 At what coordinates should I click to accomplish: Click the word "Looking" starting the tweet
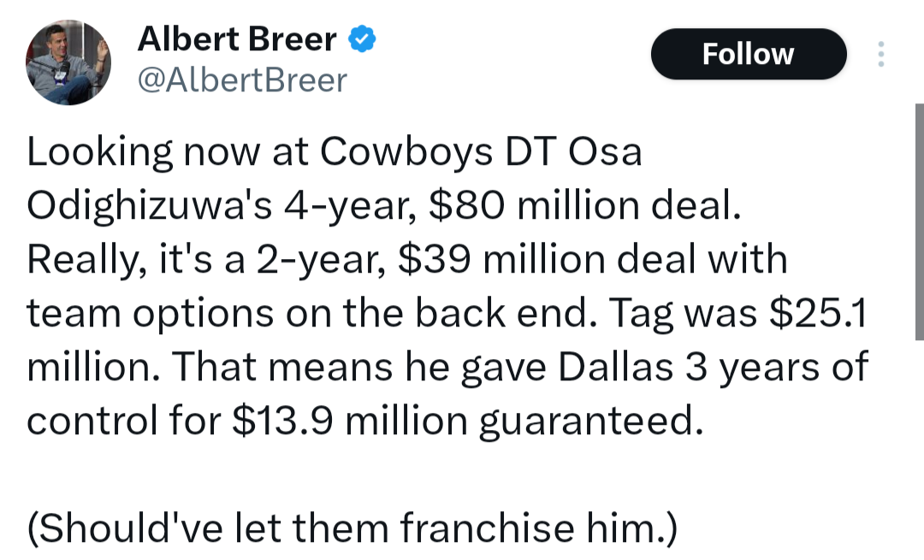pos(99,154)
